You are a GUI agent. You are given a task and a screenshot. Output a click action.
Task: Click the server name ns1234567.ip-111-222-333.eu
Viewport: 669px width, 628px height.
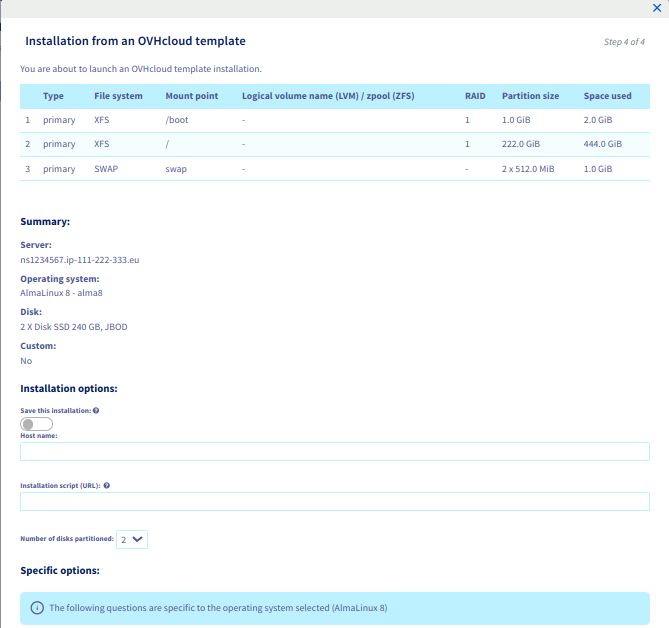coord(79,259)
